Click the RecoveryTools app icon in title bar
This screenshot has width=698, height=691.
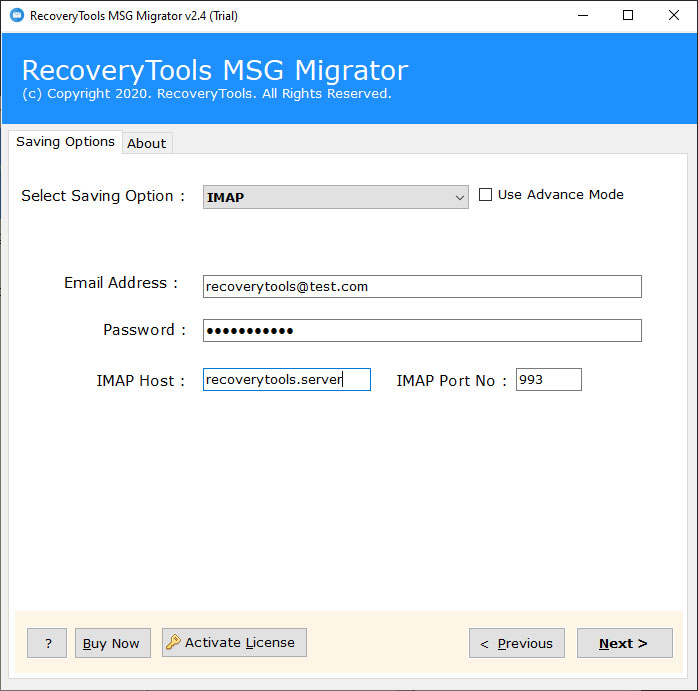[x=17, y=16]
